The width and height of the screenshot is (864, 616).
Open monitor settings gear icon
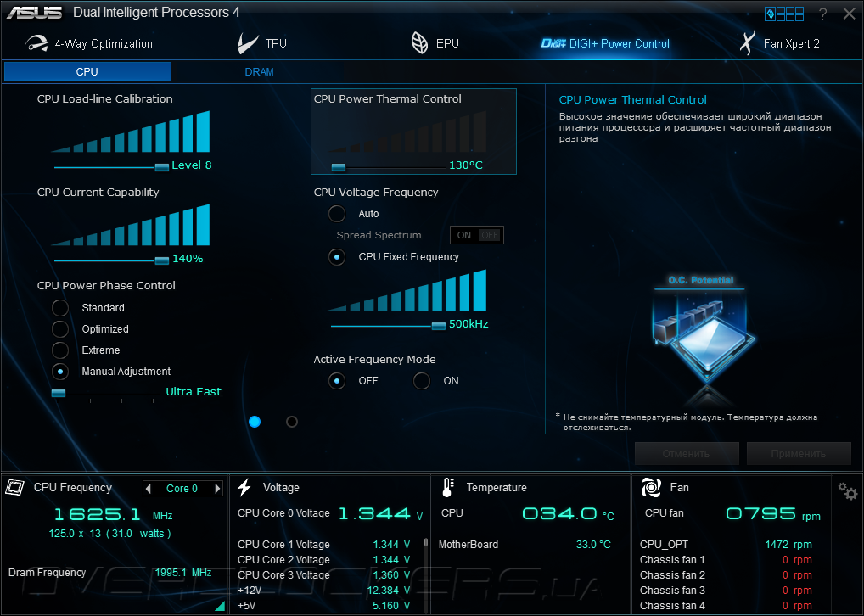[x=848, y=490]
